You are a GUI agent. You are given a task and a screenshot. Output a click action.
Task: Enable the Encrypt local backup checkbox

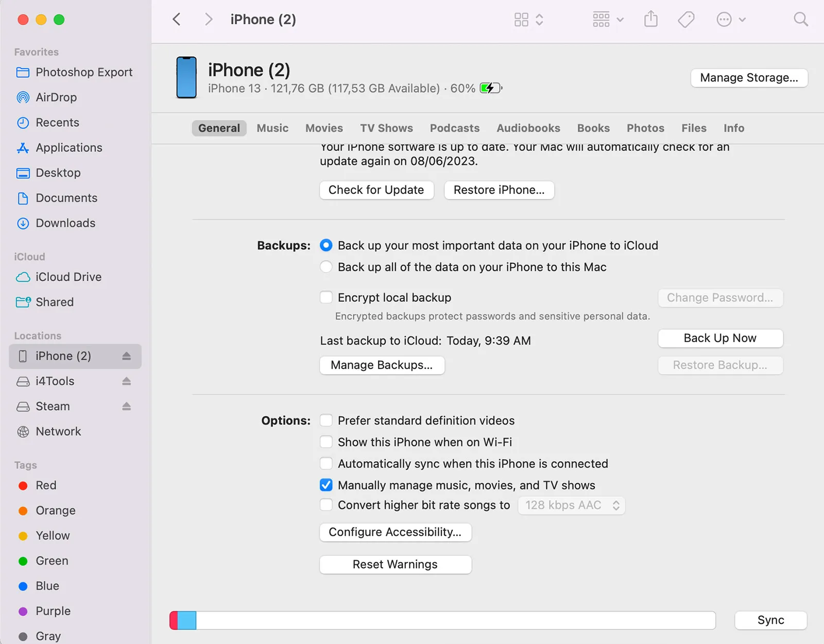point(326,297)
